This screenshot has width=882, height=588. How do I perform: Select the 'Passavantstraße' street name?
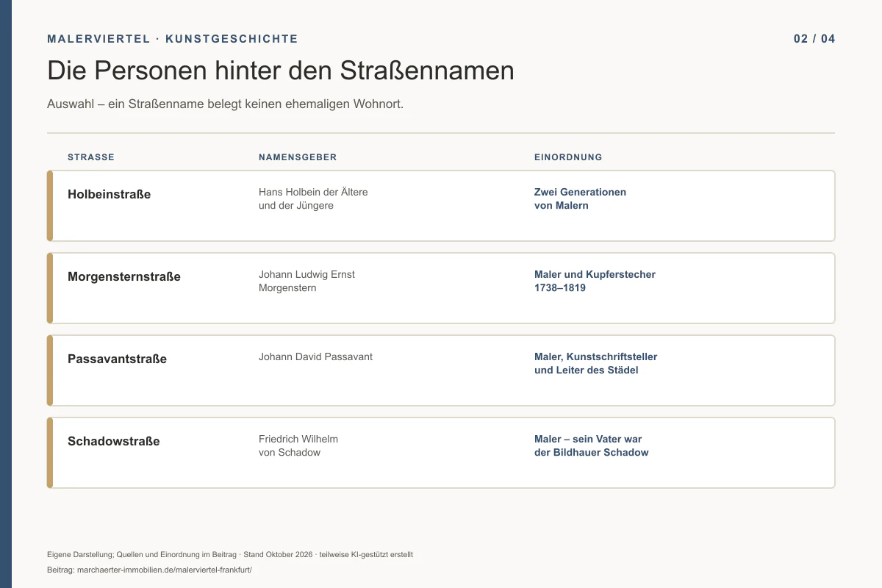[117, 359]
